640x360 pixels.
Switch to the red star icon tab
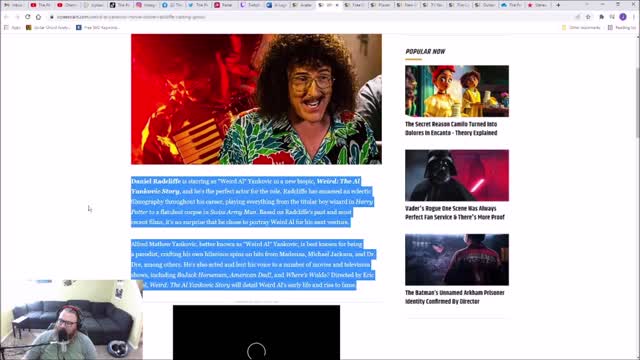(x=538, y=5)
